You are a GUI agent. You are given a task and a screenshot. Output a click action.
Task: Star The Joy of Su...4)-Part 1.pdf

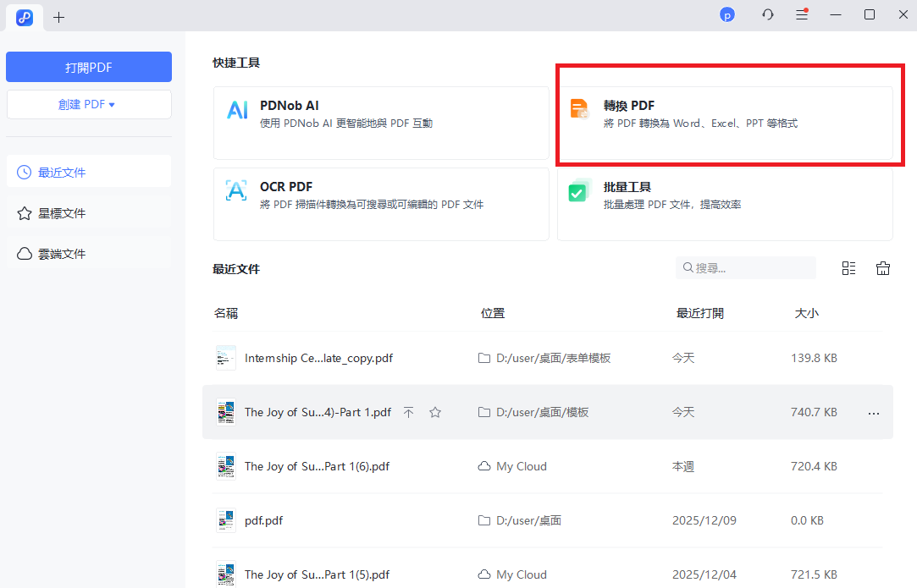[435, 413]
